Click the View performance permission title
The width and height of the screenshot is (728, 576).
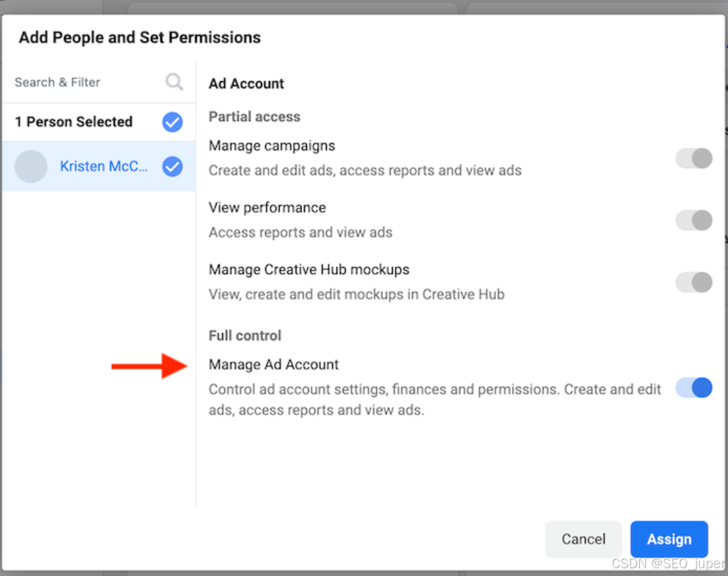tap(267, 208)
